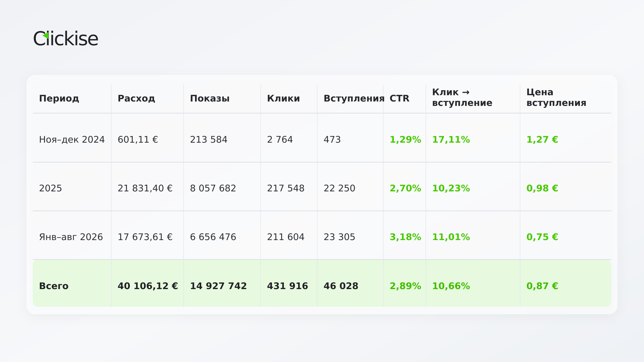
Task: Select the Вступления column header
Action: [354, 98]
